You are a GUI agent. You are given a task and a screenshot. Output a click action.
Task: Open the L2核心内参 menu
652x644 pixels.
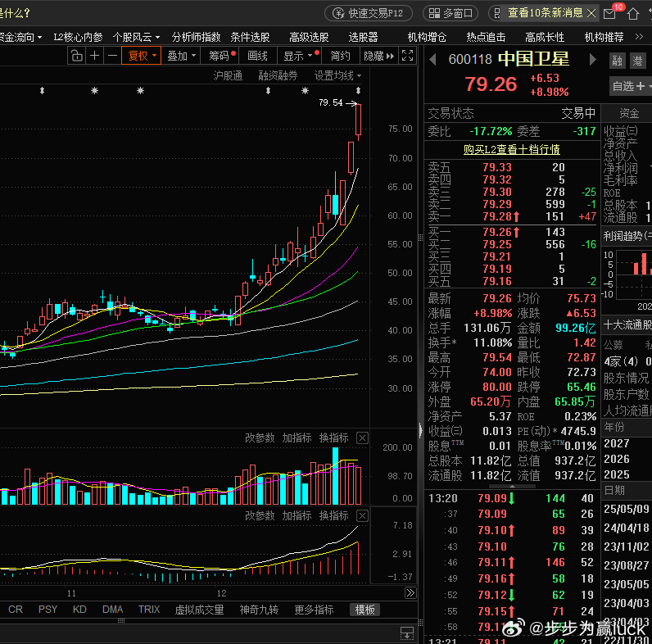78,38
